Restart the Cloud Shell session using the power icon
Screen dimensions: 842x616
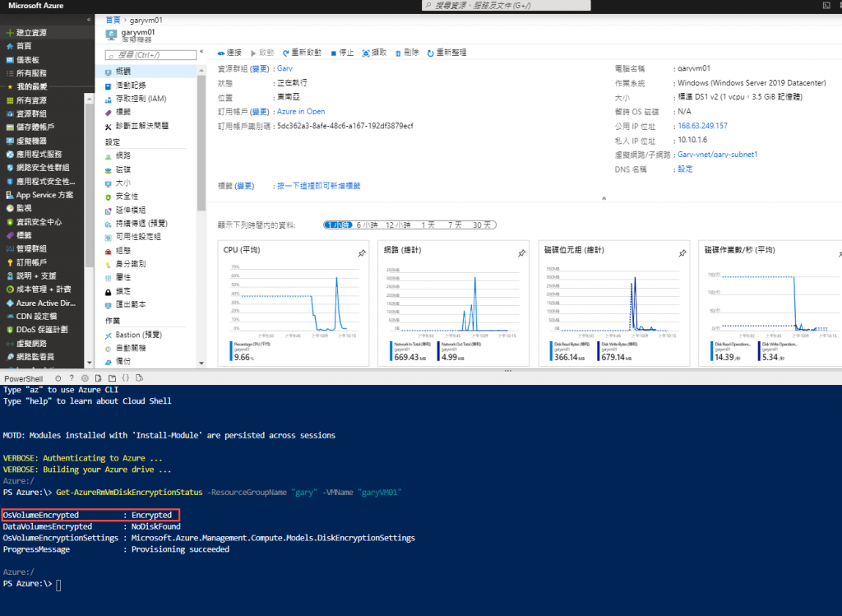(58, 378)
